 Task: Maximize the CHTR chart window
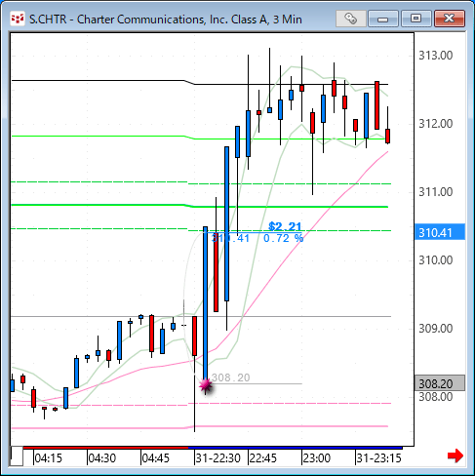(x=416, y=19)
